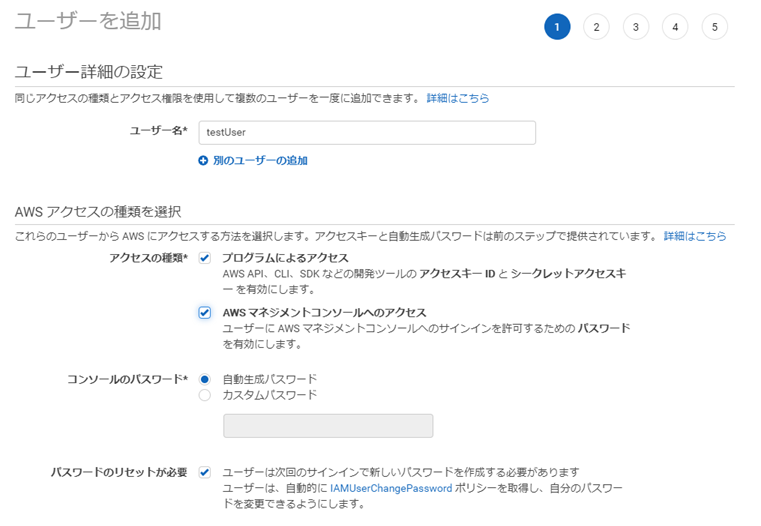Click the plus icon beside 別のユーザーの追加
761x526 pixels.
pyautogui.click(x=203, y=161)
